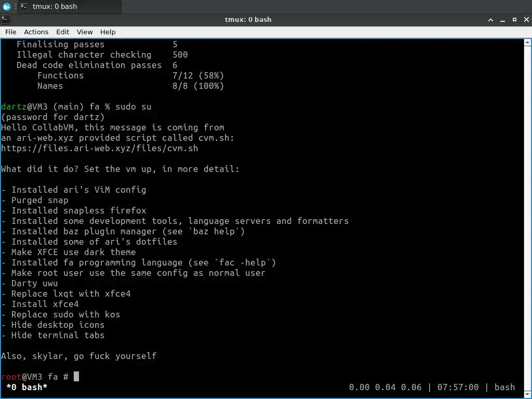
Task: Click the terminal vertical scrollbar track
Action: pos(528,219)
